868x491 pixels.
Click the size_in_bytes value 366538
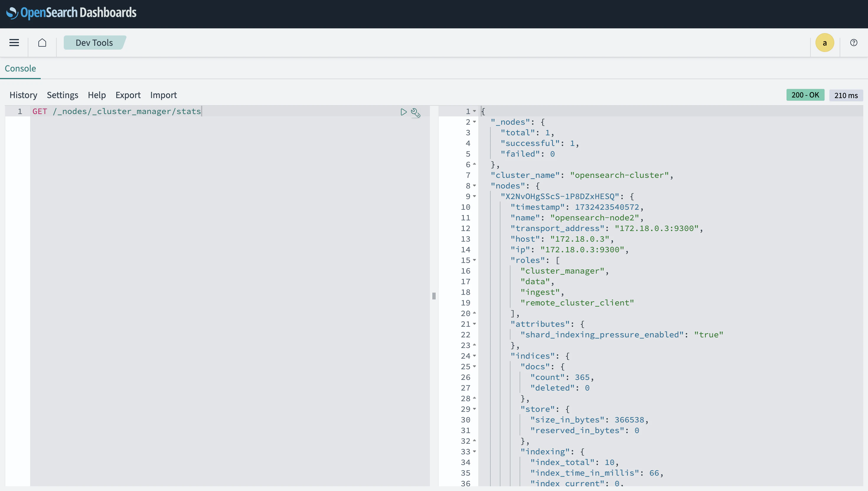[629, 420]
